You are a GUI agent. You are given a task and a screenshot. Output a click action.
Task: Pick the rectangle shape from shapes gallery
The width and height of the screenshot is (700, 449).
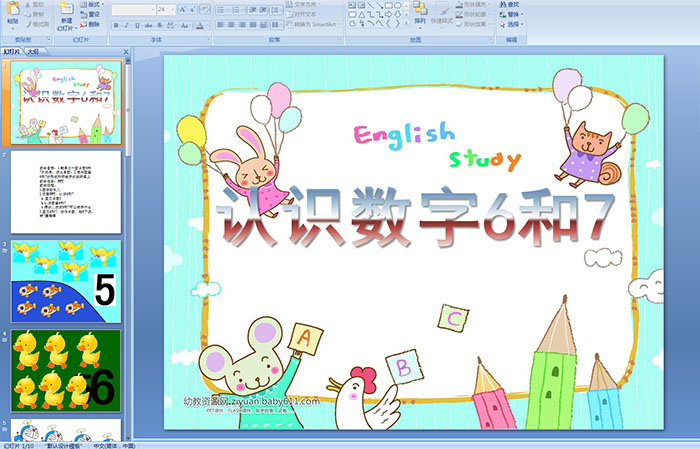click(389, 5)
